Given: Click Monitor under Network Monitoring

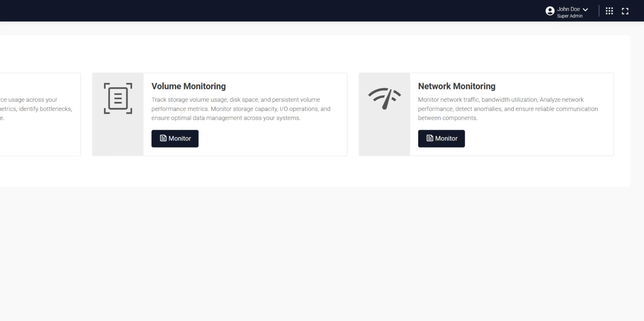Looking at the screenshot, I should click(441, 138).
